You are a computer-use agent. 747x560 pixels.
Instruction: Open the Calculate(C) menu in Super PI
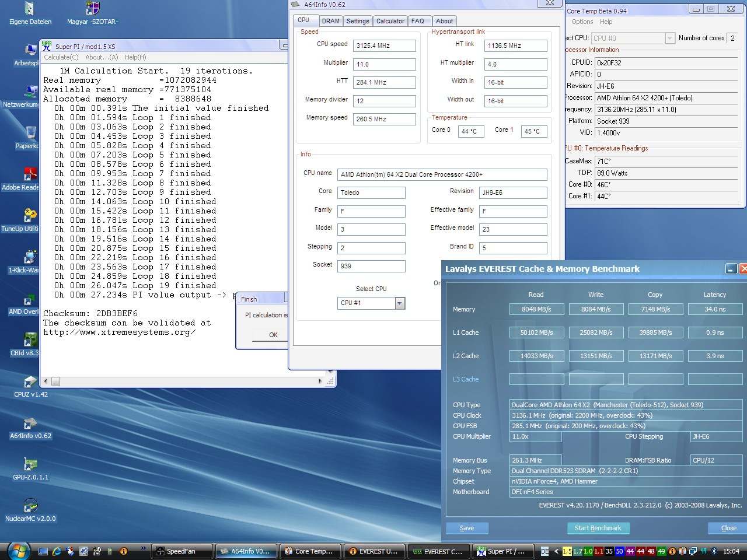(61, 57)
